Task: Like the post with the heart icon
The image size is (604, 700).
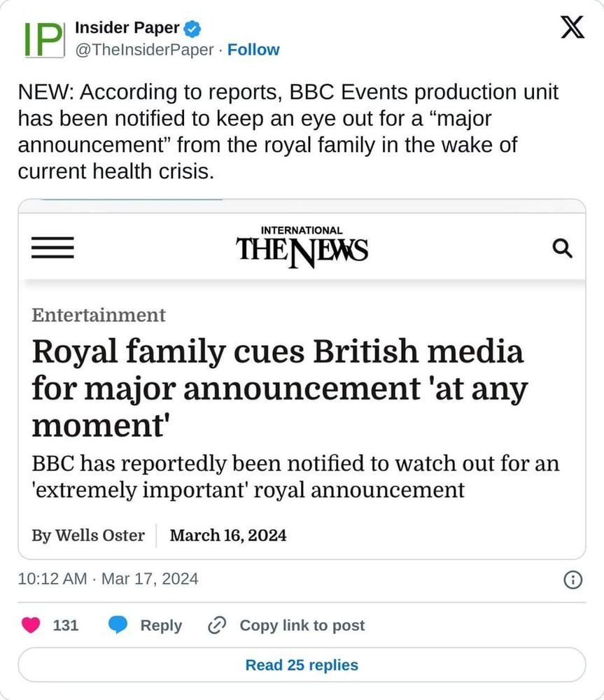Action: tap(31, 625)
